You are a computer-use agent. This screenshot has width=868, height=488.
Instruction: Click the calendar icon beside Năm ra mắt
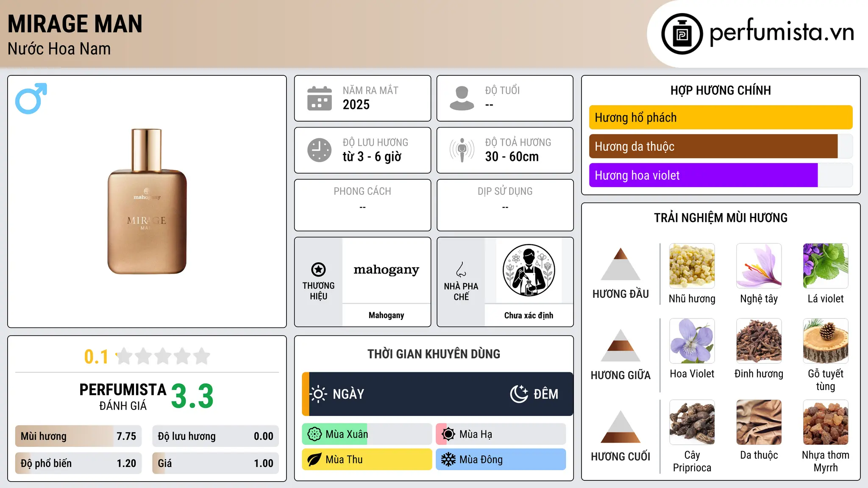tap(320, 98)
